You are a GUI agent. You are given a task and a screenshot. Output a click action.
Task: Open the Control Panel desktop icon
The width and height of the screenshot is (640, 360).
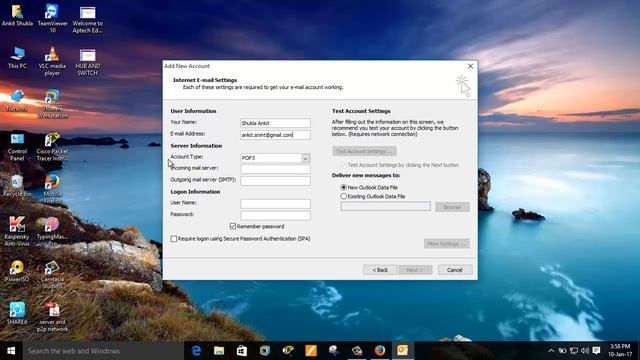pyautogui.click(x=17, y=147)
